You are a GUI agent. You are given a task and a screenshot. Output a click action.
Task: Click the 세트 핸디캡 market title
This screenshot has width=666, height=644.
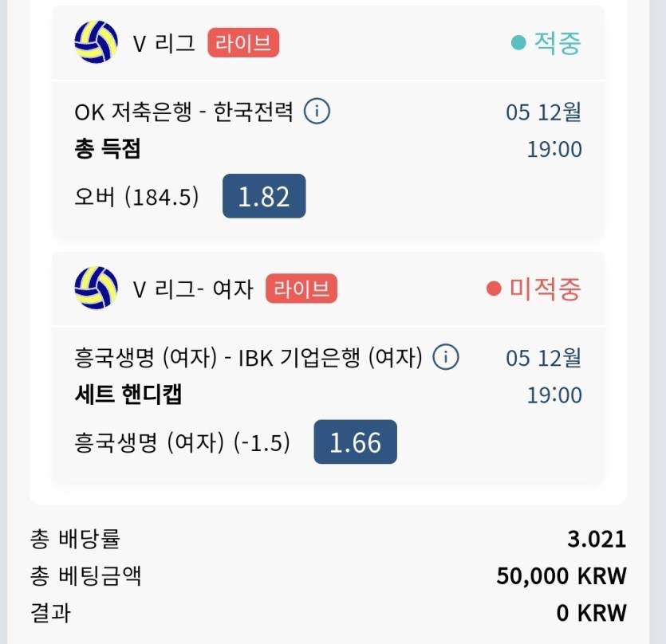pos(128,394)
